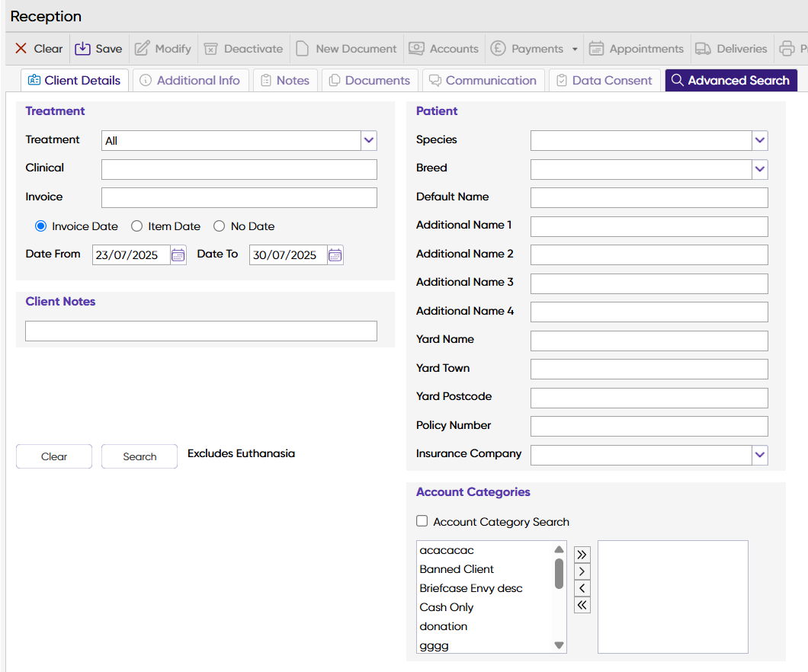Move all account categories right
The image size is (808, 672).
582,555
